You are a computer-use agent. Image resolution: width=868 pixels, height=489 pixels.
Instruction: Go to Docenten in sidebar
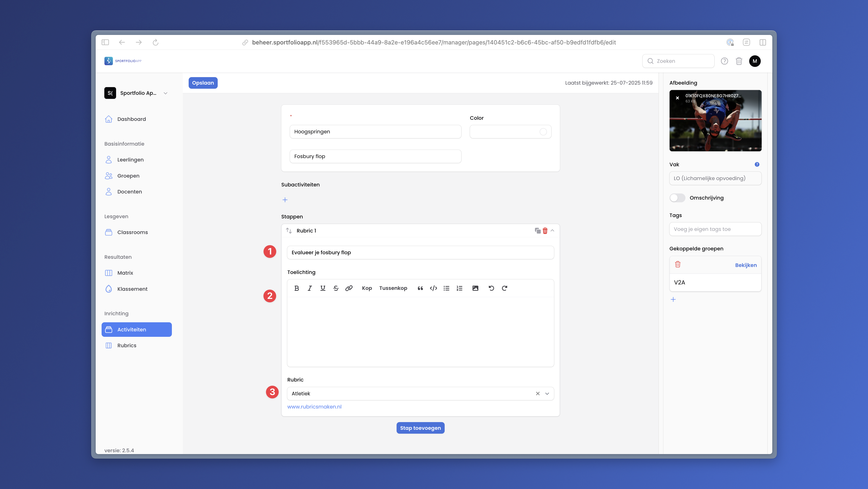pyautogui.click(x=129, y=191)
